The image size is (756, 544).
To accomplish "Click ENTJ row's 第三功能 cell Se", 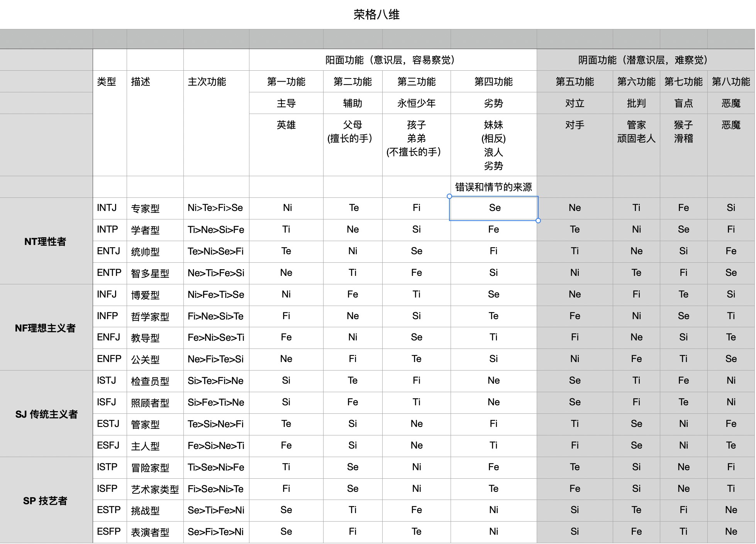I will click(416, 251).
